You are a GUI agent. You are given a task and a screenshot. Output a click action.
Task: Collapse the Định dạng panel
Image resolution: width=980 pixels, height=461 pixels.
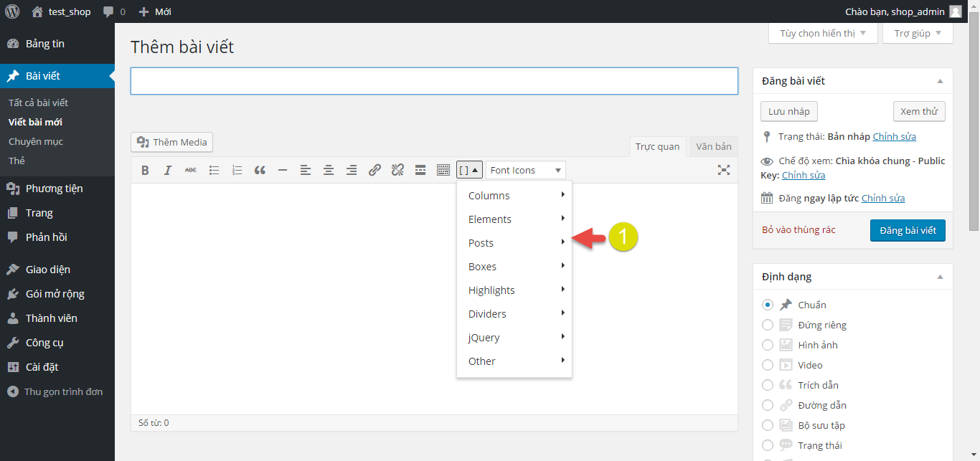point(940,277)
